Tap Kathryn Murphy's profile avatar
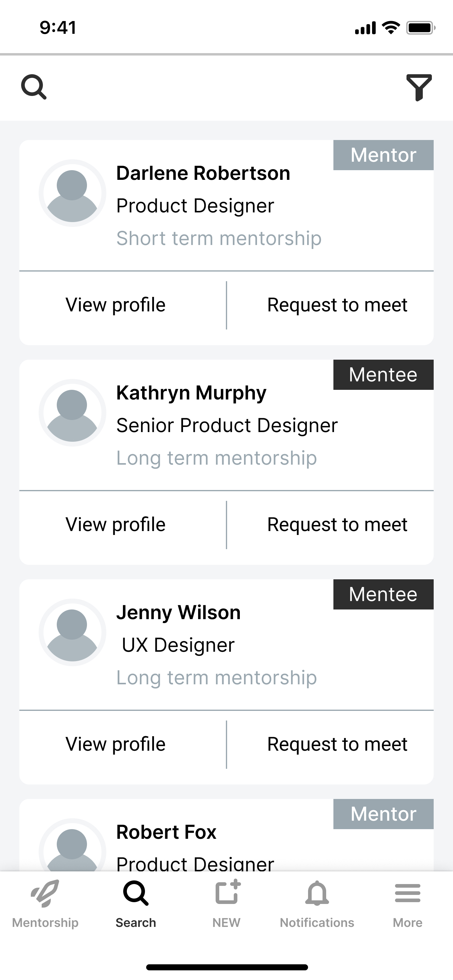The image size is (453, 980). tap(72, 413)
